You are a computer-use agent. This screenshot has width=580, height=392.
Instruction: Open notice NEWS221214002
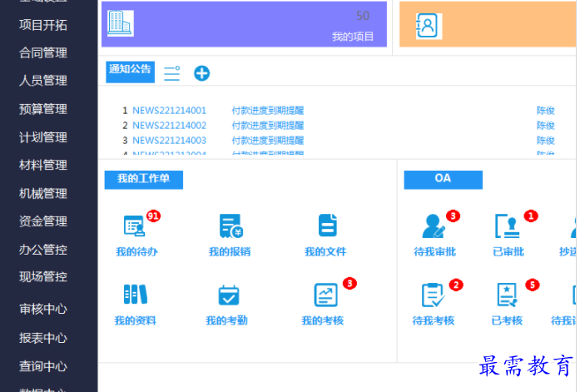pos(170,126)
